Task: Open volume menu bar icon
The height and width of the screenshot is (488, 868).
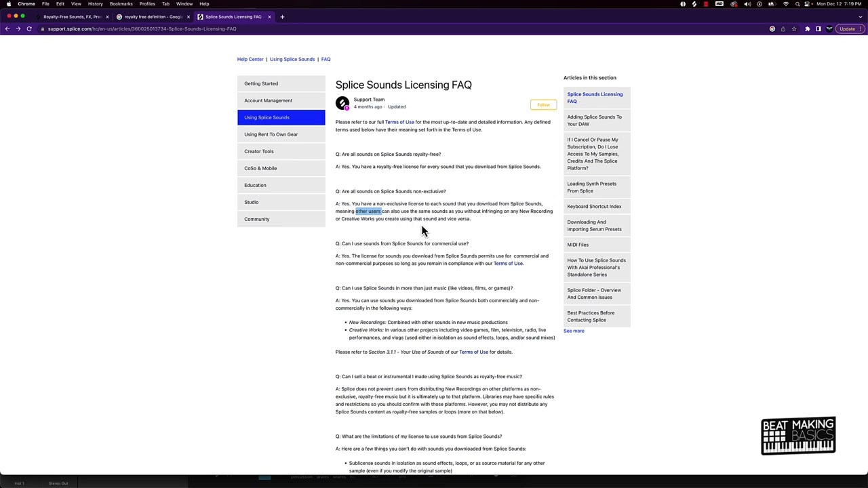Action: click(x=747, y=4)
